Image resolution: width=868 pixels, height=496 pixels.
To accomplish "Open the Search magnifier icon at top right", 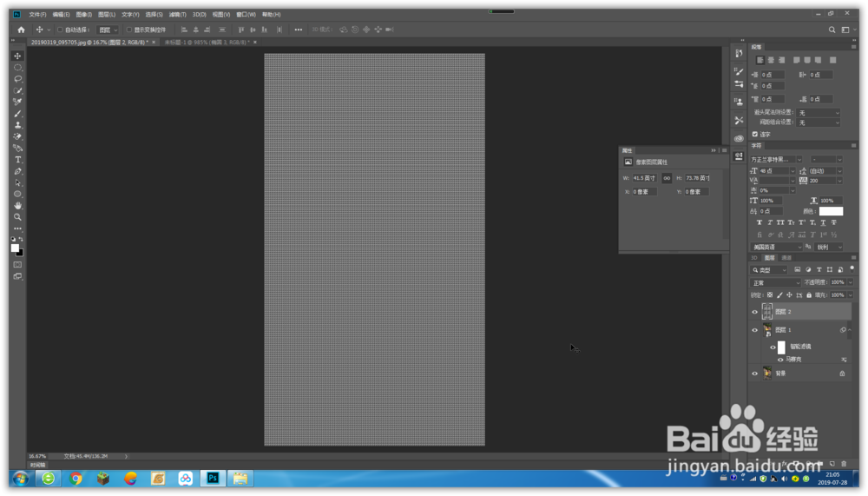I will pyautogui.click(x=832, y=30).
